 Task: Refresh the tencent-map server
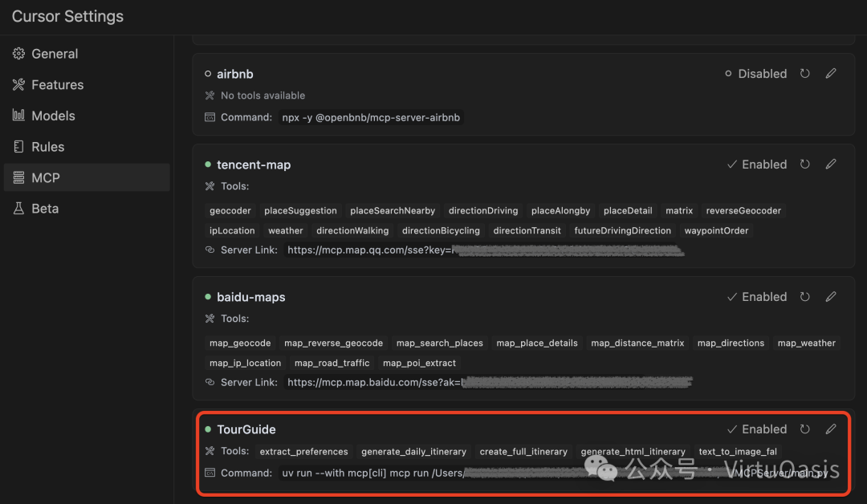805,165
